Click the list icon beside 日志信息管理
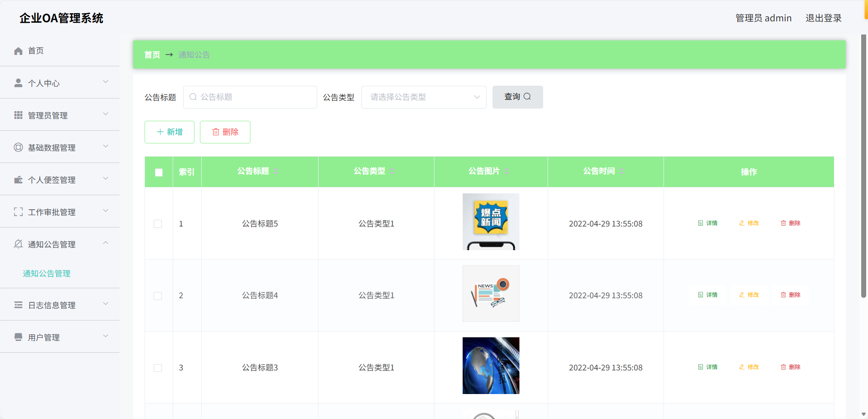The image size is (868, 419). coord(18,305)
